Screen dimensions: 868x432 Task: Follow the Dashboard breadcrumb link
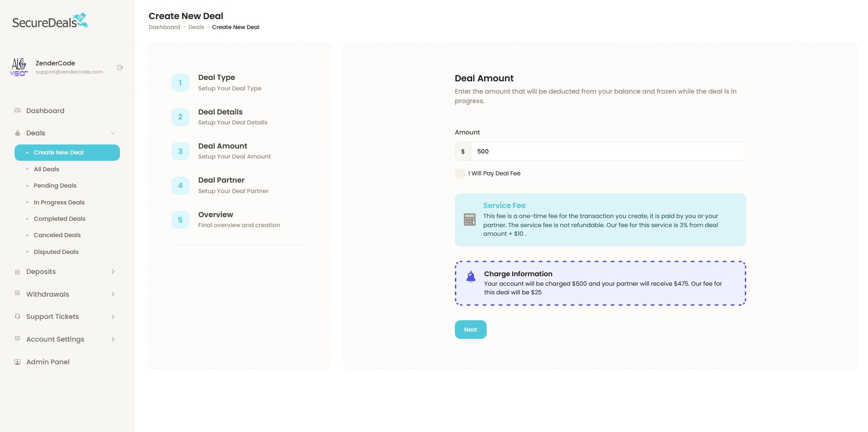pyautogui.click(x=164, y=27)
